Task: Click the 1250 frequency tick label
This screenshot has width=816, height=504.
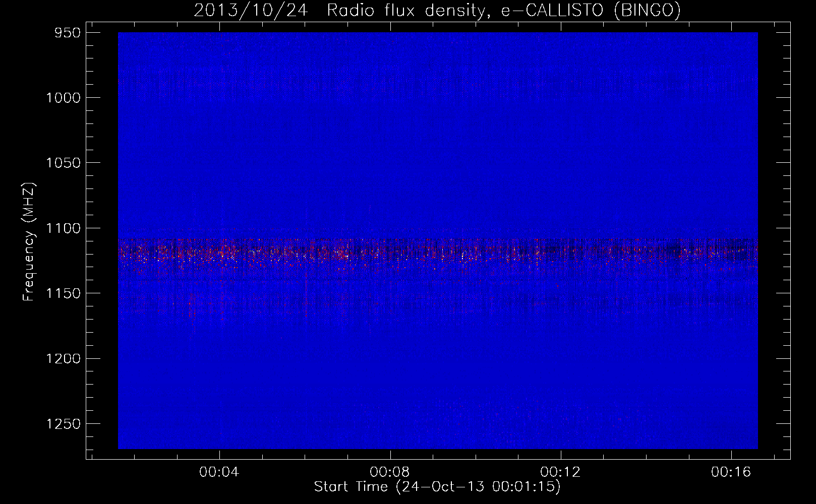Action: point(63,424)
